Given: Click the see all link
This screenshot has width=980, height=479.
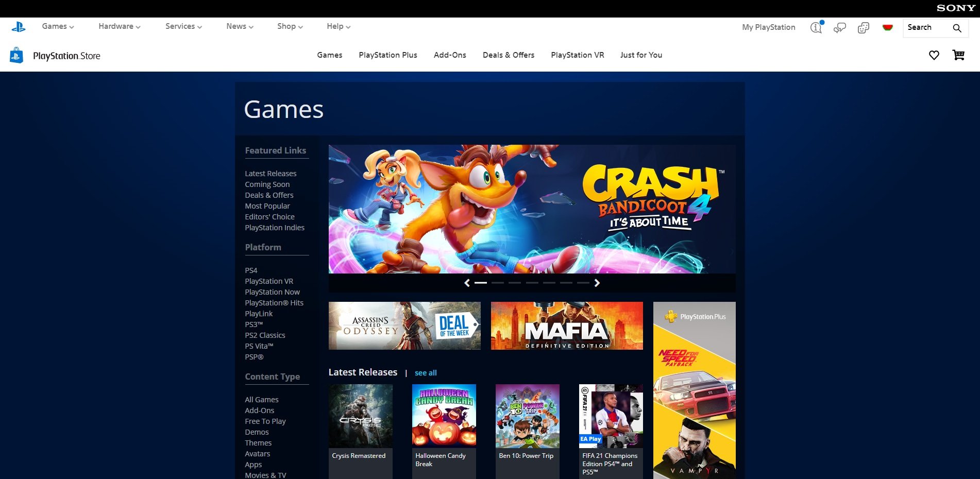Looking at the screenshot, I should coord(426,373).
